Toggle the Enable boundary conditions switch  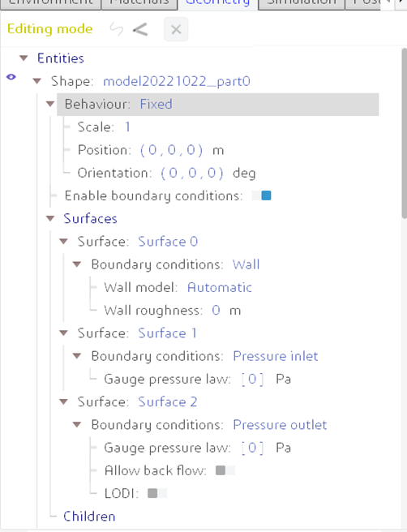pyautogui.click(x=262, y=195)
